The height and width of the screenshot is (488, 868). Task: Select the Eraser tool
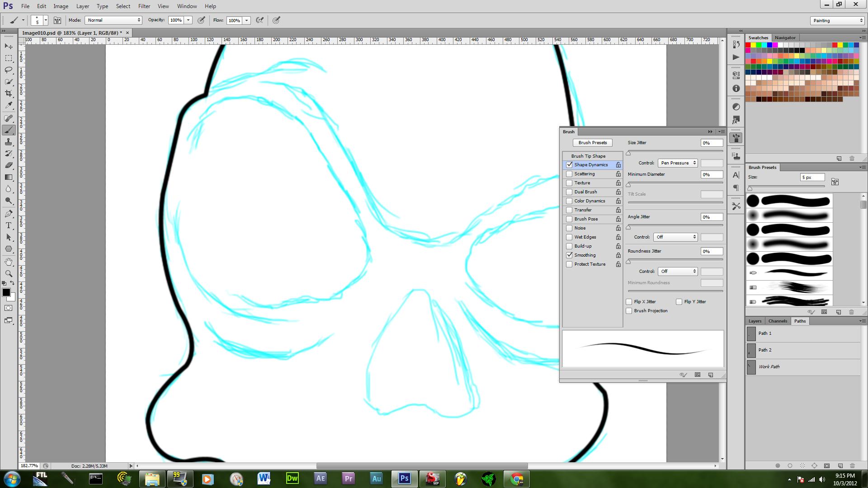(9, 165)
